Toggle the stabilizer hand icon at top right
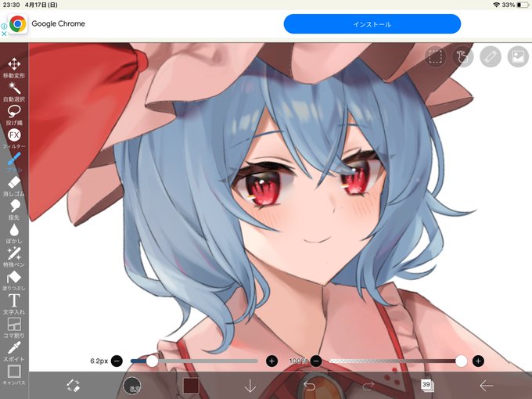Viewport: 532px width, 399px height. (x=463, y=56)
